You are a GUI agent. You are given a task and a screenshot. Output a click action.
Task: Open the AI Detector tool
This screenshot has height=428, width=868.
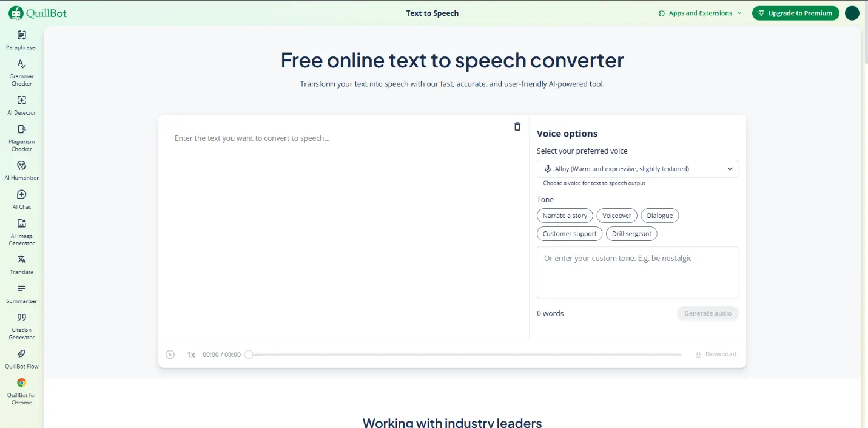click(21, 104)
